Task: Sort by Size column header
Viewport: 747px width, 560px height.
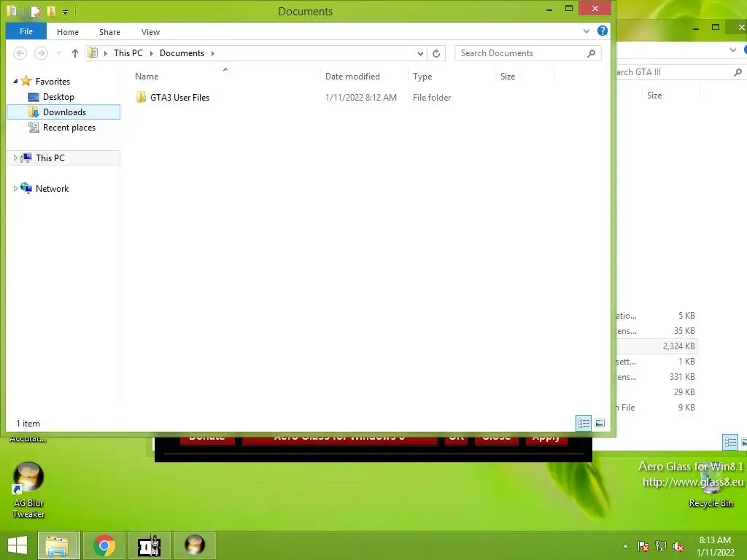Action: (508, 76)
